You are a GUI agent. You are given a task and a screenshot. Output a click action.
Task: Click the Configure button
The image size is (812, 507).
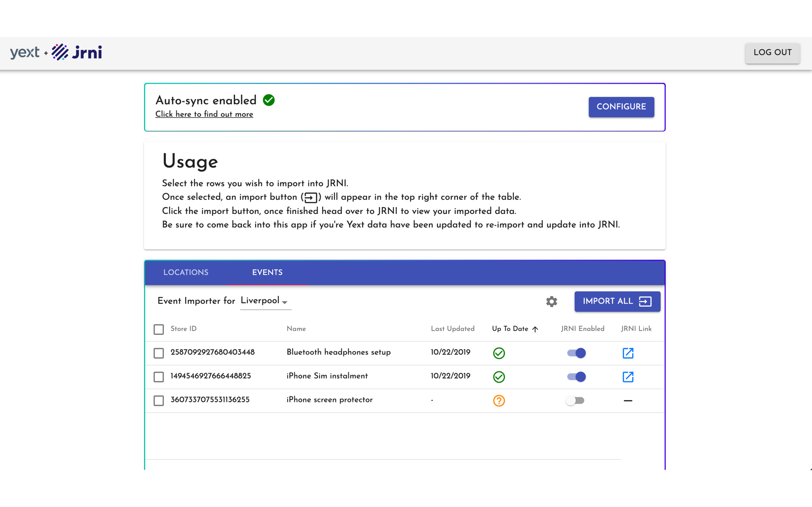[621, 107]
